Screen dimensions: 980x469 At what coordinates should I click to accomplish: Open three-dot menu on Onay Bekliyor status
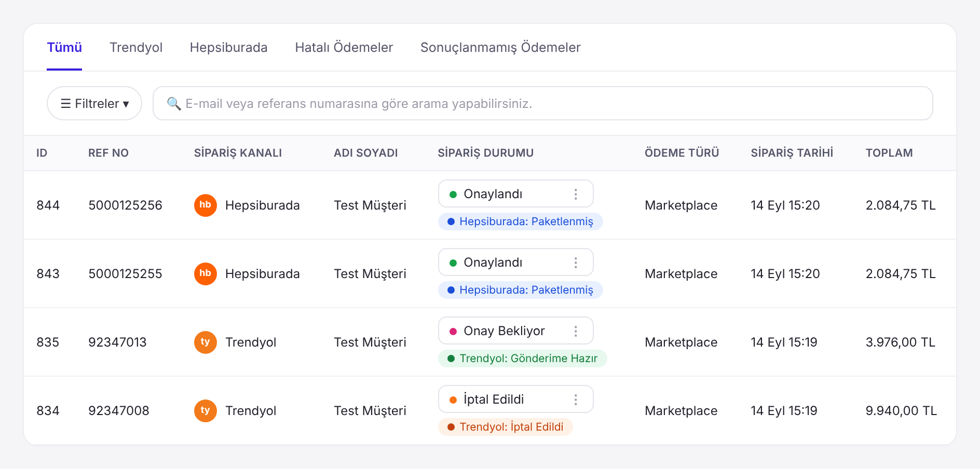[x=576, y=331]
